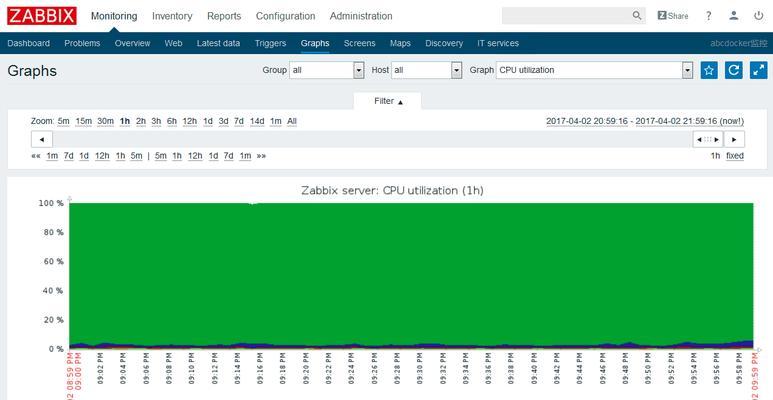The width and height of the screenshot is (773, 400).
Task: Set zoom to 30m
Action: pos(105,121)
